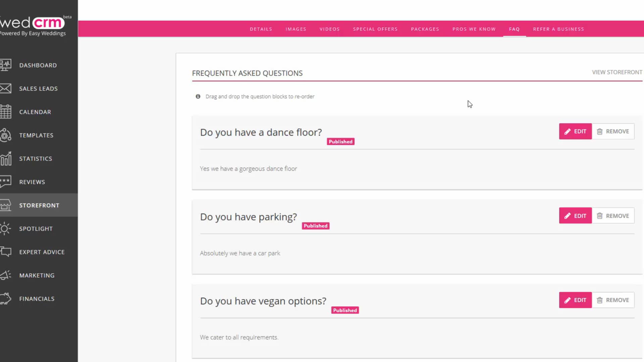Click the trash icon on the vegan options FAQ
The height and width of the screenshot is (362, 644).
[600, 300]
